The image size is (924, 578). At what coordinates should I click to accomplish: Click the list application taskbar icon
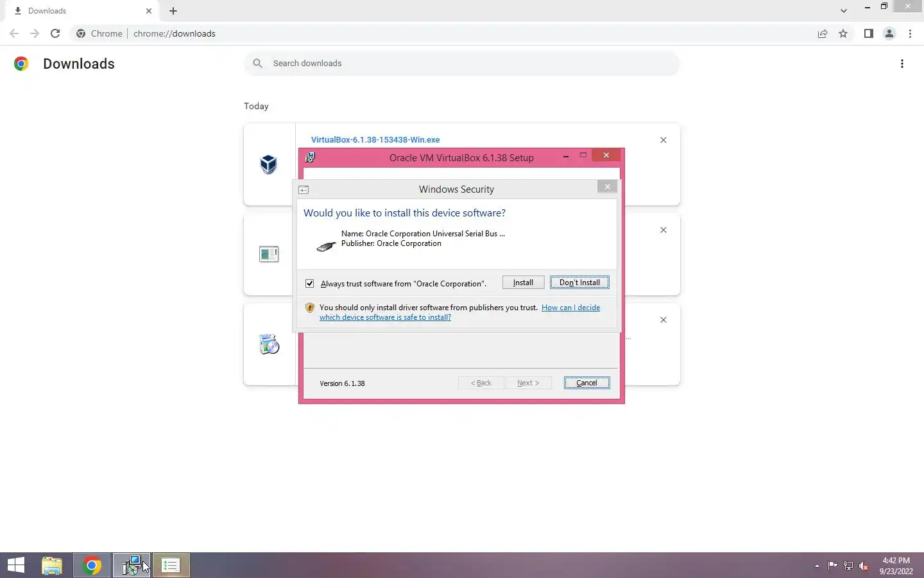(x=171, y=565)
